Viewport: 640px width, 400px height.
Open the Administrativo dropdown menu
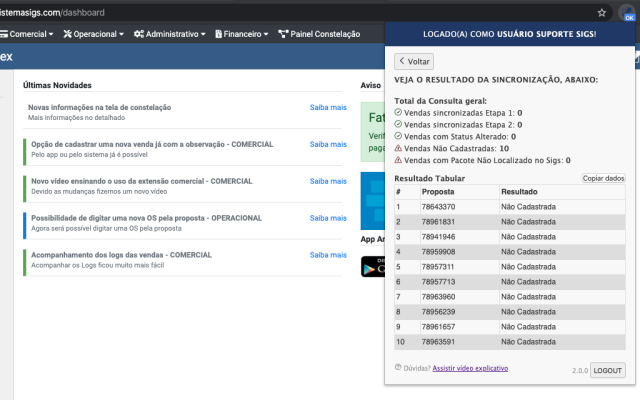(170, 34)
